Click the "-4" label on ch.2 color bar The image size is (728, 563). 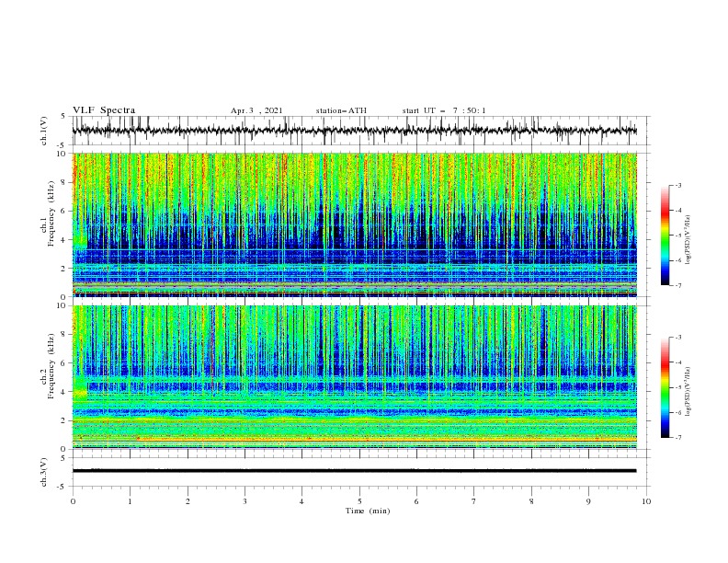(678, 362)
